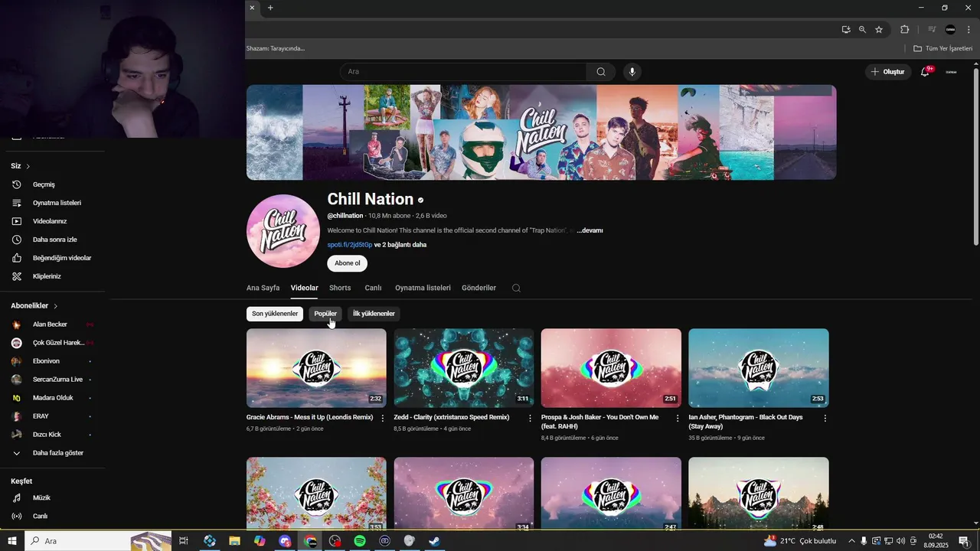Screen dimensions: 980x551
Task: Click the YouTube search magnifier button
Action: (x=601, y=72)
